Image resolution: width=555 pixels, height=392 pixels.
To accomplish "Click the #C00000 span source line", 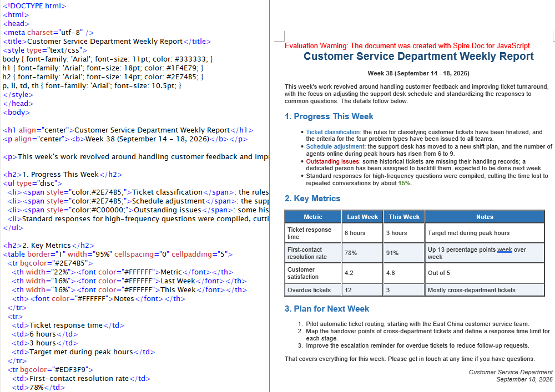I will coord(138,210).
